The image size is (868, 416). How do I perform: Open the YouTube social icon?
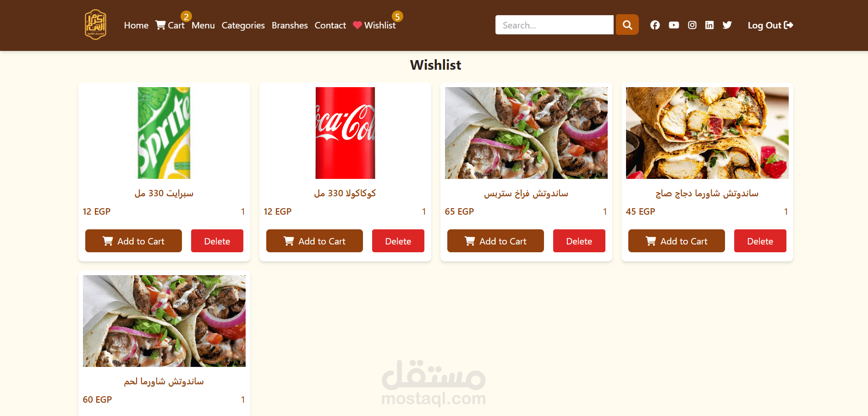[x=674, y=25]
